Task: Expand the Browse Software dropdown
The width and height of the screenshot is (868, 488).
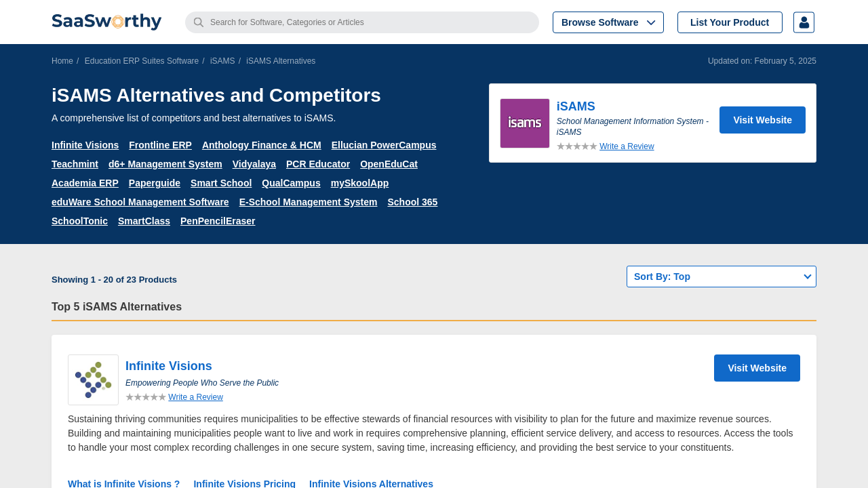Action: coord(608,22)
